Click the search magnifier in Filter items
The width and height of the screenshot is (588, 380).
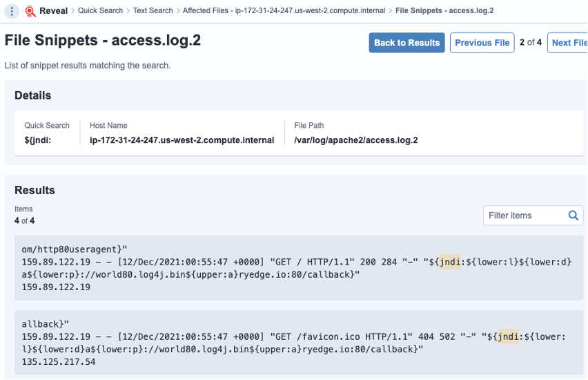[x=573, y=216]
